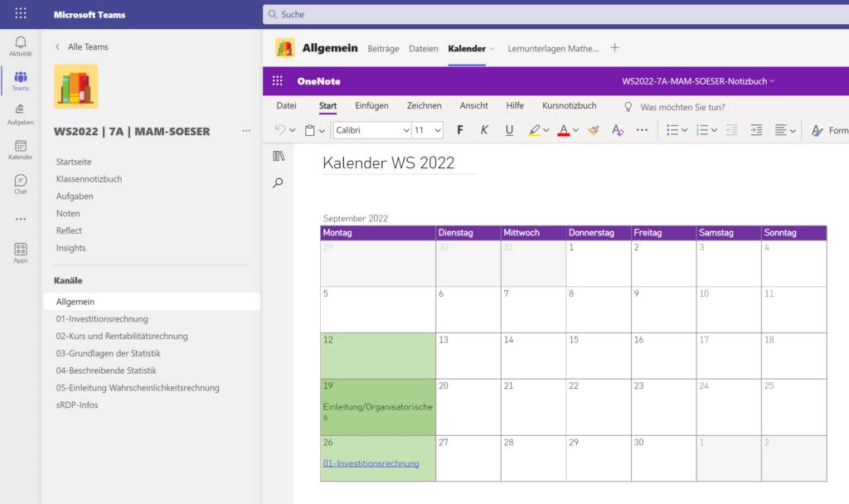
Task: Go back to Alle Teams
Action: coord(82,47)
